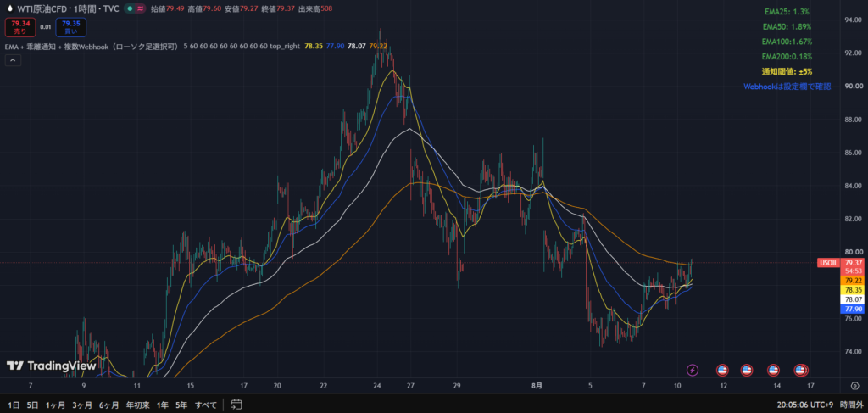The height and width of the screenshot is (413, 868).
Task: Select the 1ヶ月 time range
Action: 55,405
